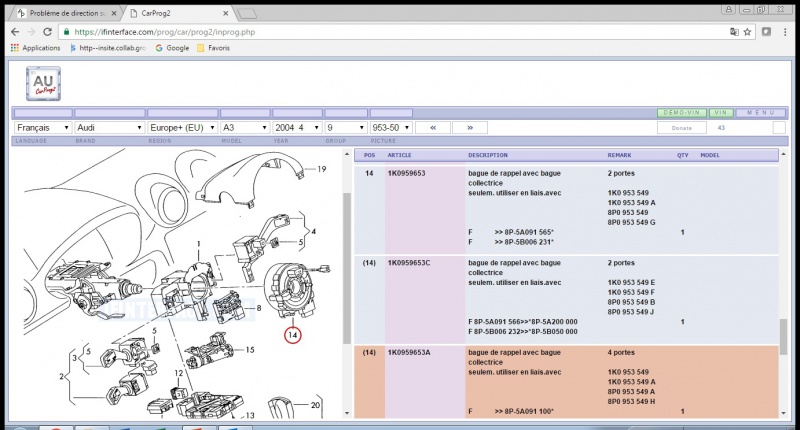Open the 953-50 picture dropdown
The width and height of the screenshot is (800, 430).
coord(391,128)
